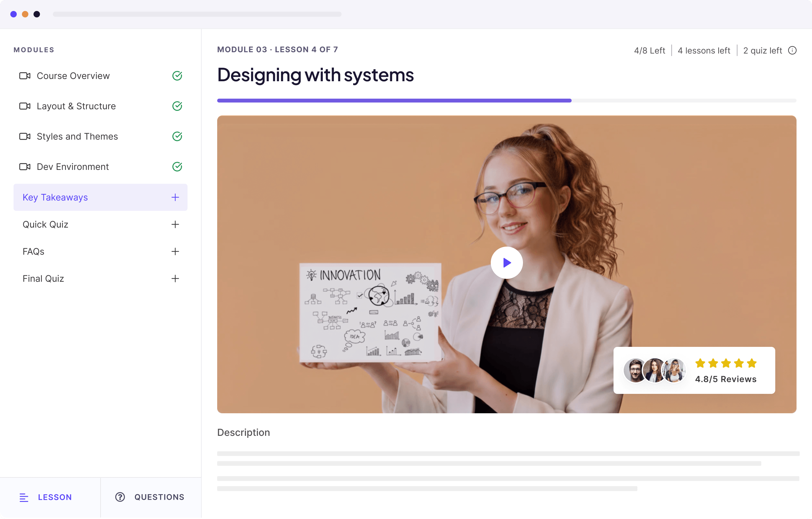The image size is (812, 519).
Task: Click the 2 quiz left text
Action: pos(763,51)
